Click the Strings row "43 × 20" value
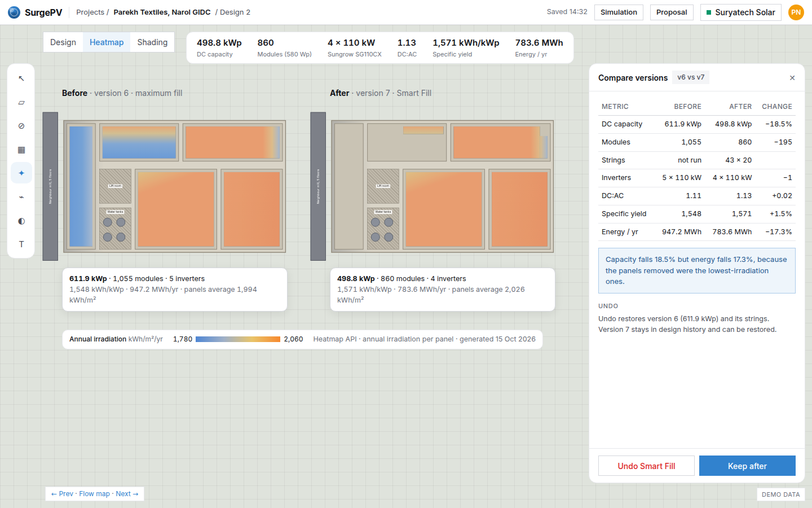Viewport: 812px width, 508px height. coord(739,160)
